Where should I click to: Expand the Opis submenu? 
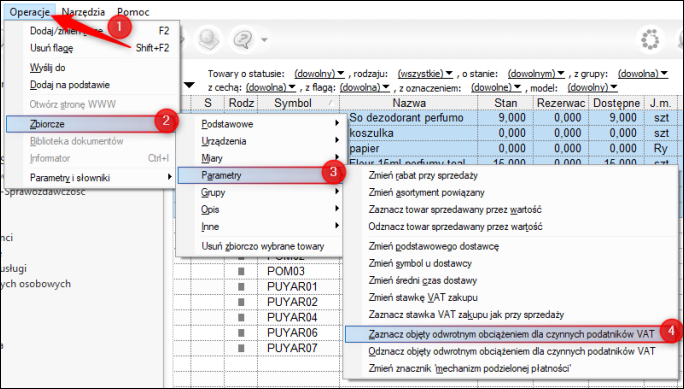260,209
